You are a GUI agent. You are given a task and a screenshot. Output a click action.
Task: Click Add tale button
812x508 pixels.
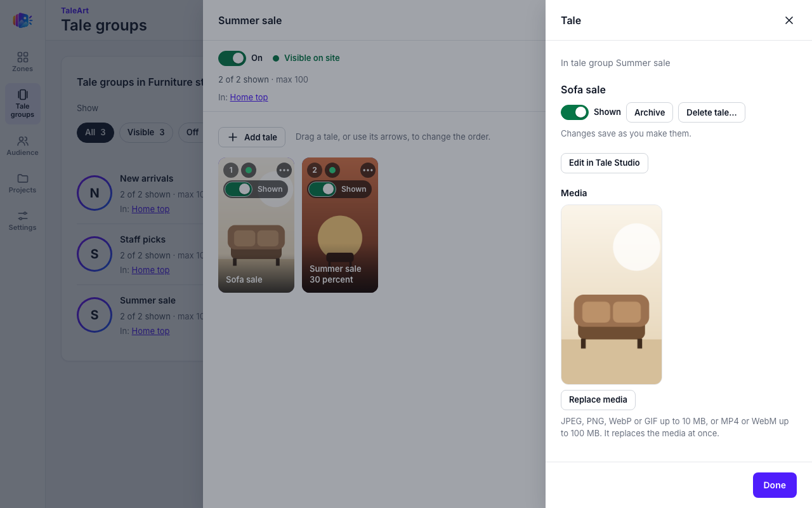(x=252, y=137)
